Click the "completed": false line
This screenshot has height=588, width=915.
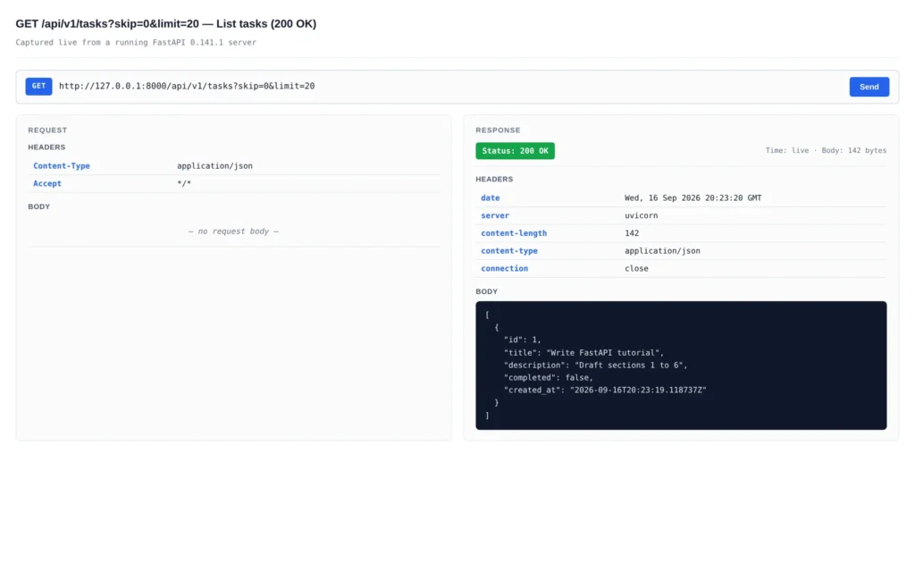point(548,377)
